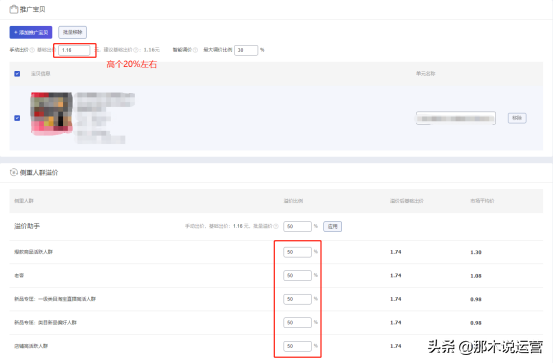
Task: Click the 推广宝贝 section header icon
Action: 13,9
